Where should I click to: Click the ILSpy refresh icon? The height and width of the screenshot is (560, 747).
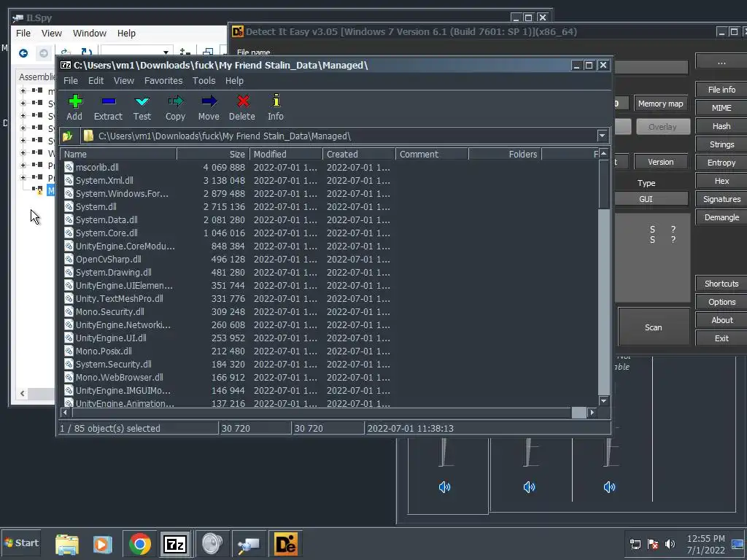coord(87,52)
